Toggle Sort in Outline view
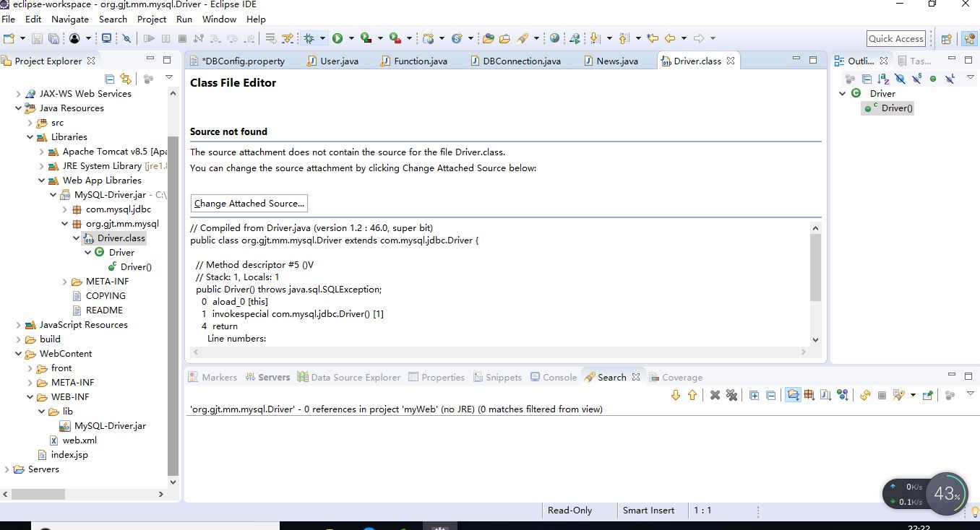 point(883,79)
